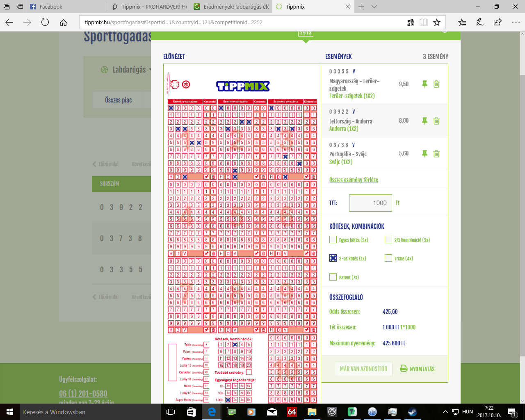Click the 5,60 odds for Portugália – Svájc
Image resolution: width=525 pixels, height=420 pixels.
tap(404, 153)
